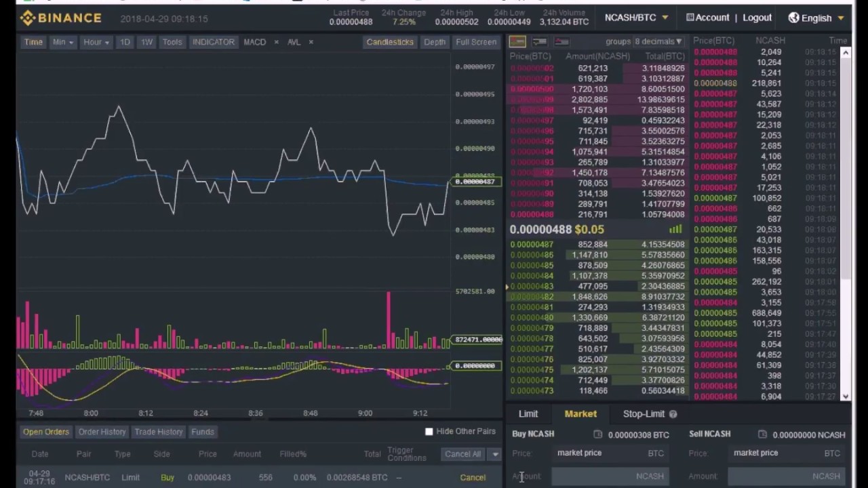This screenshot has width=868, height=488.
Task: Open chart in Full Screen
Action: 476,42
